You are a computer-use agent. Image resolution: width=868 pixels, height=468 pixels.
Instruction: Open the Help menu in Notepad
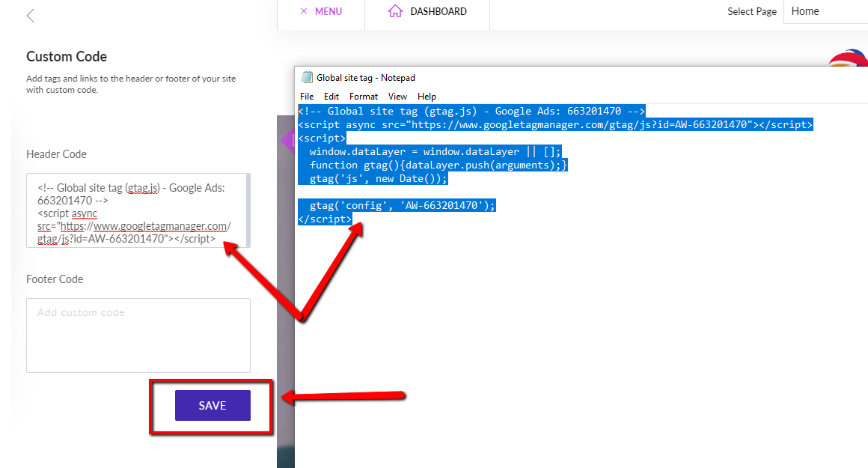point(427,97)
